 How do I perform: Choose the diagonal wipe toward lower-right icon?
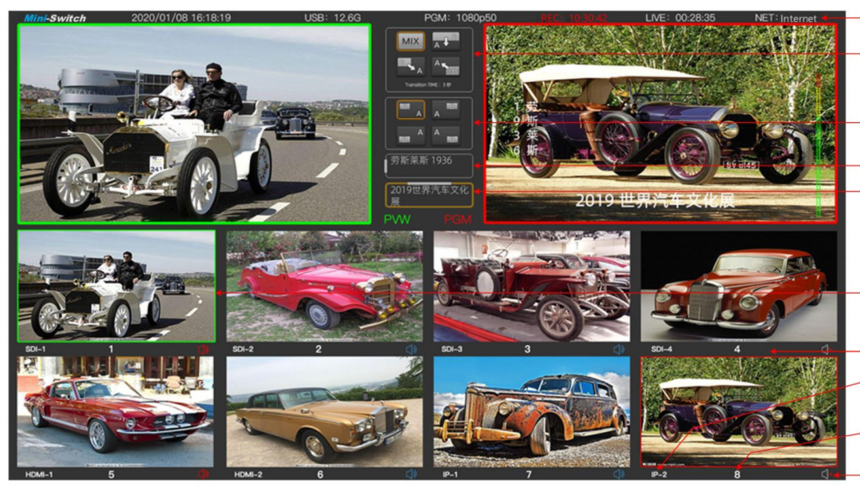pos(410,66)
